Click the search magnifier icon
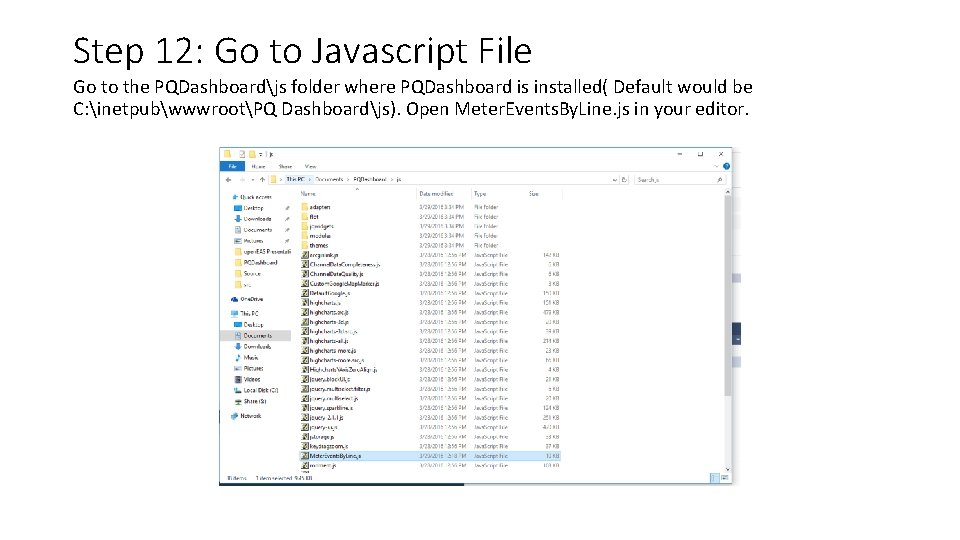Image resolution: width=960 pixels, height=540 pixels. pyautogui.click(x=719, y=179)
